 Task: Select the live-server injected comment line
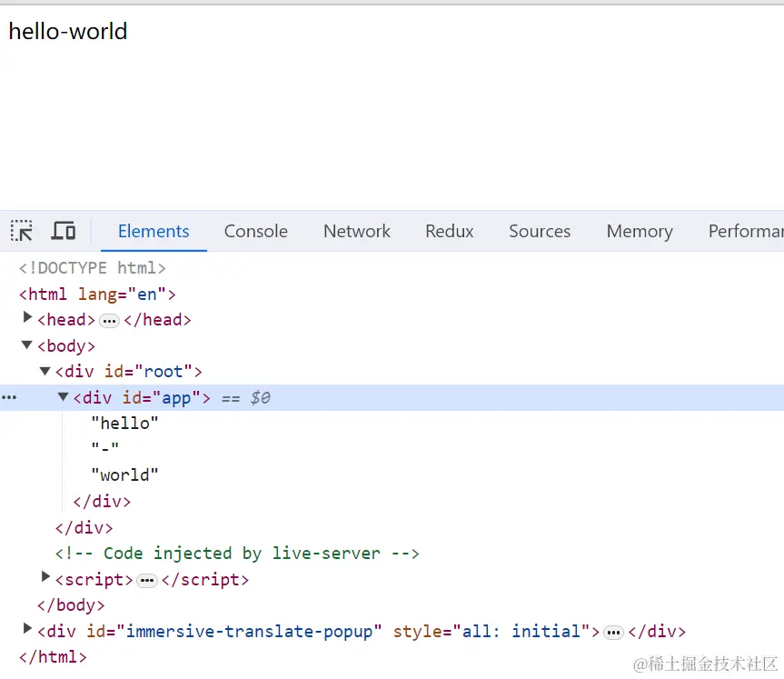tap(237, 554)
